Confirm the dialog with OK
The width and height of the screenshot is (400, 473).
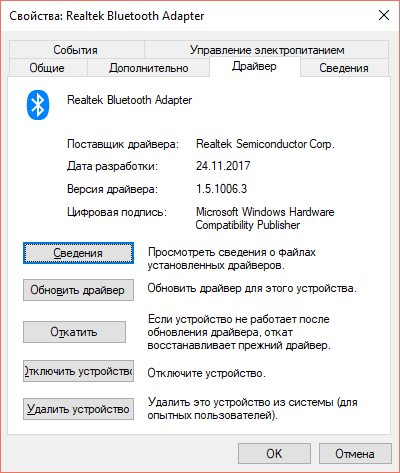pos(274,454)
